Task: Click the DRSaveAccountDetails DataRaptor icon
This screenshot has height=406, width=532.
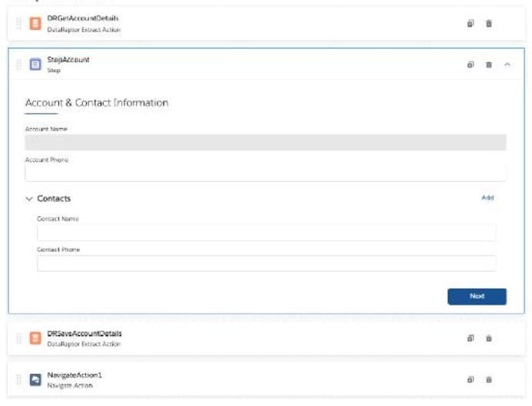Action: (x=35, y=338)
